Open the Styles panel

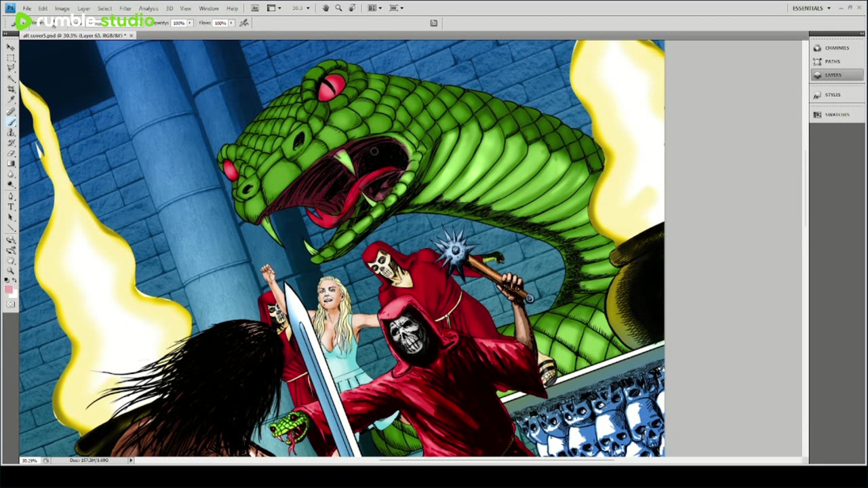coord(837,95)
